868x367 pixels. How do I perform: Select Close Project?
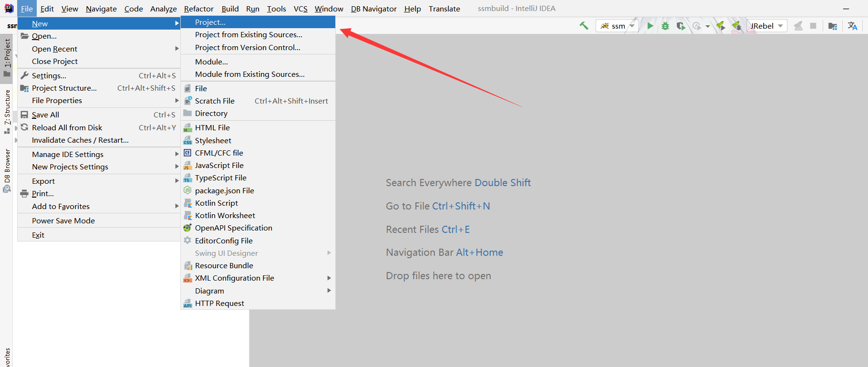click(x=99, y=61)
